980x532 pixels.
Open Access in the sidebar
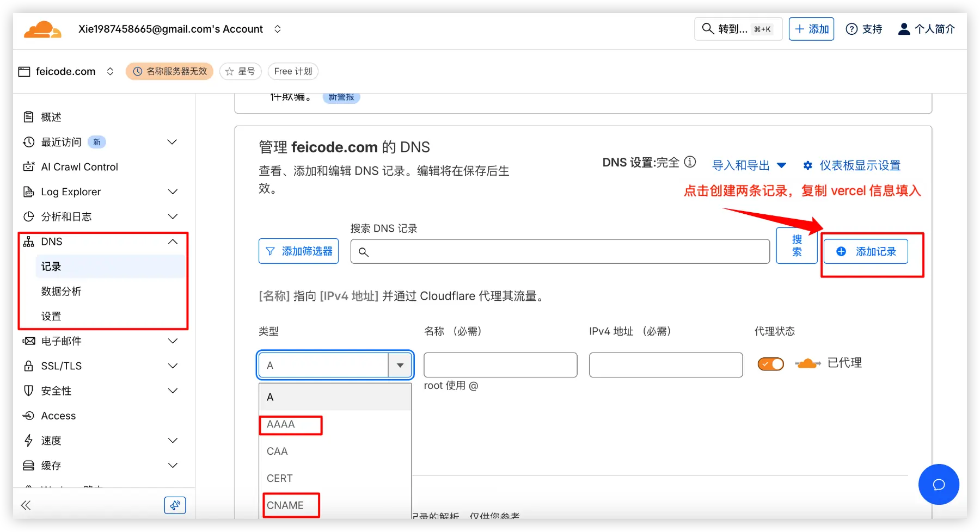(58, 416)
